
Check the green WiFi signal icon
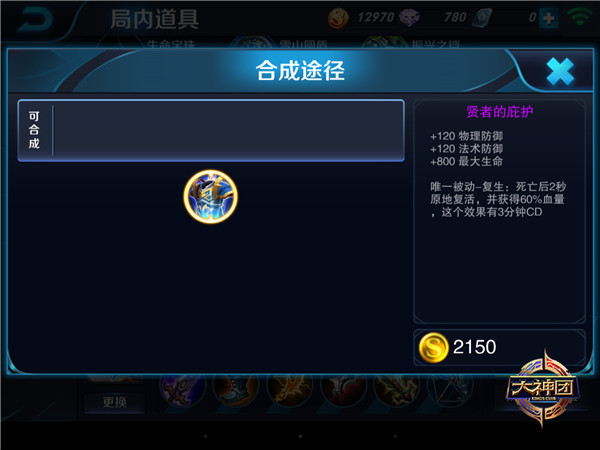click(x=580, y=17)
